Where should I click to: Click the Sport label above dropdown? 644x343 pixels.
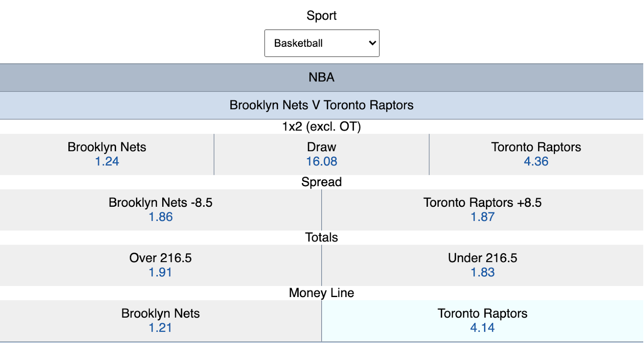point(322,15)
